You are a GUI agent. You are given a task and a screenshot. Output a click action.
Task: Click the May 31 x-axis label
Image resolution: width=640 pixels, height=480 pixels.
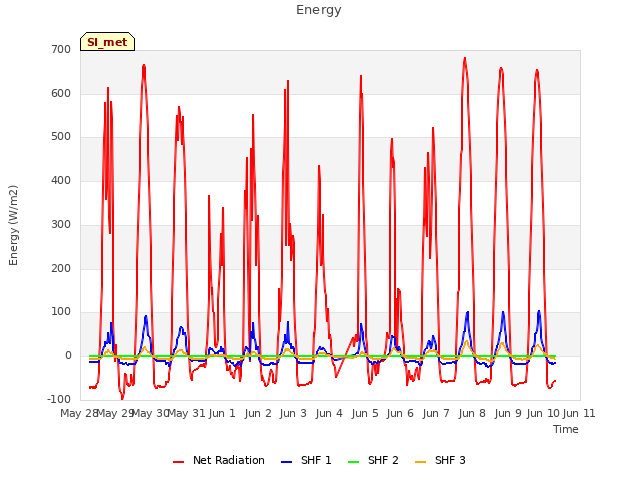point(186,413)
